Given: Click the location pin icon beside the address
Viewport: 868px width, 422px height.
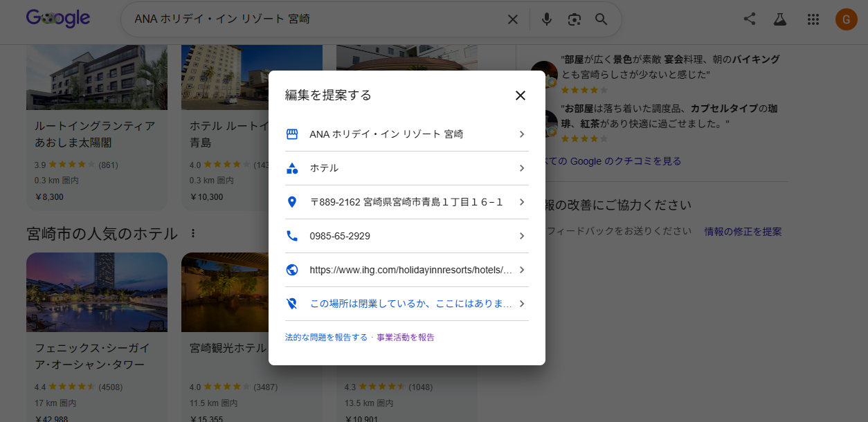Looking at the screenshot, I should [292, 202].
